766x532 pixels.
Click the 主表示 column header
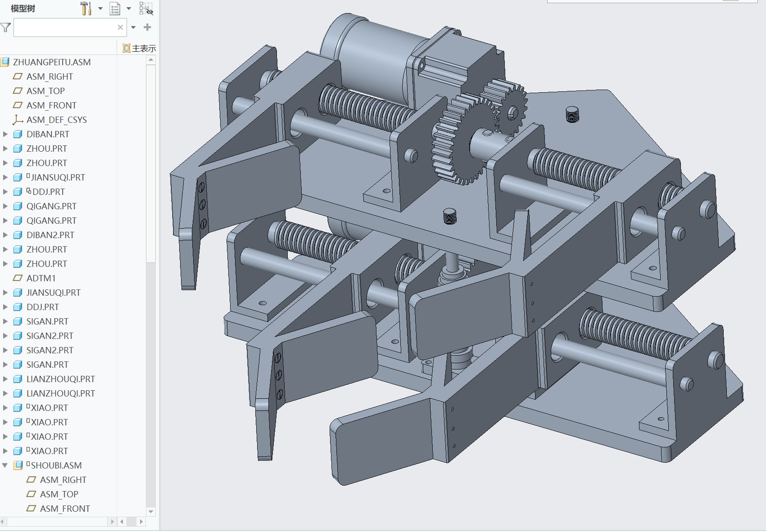click(x=139, y=48)
